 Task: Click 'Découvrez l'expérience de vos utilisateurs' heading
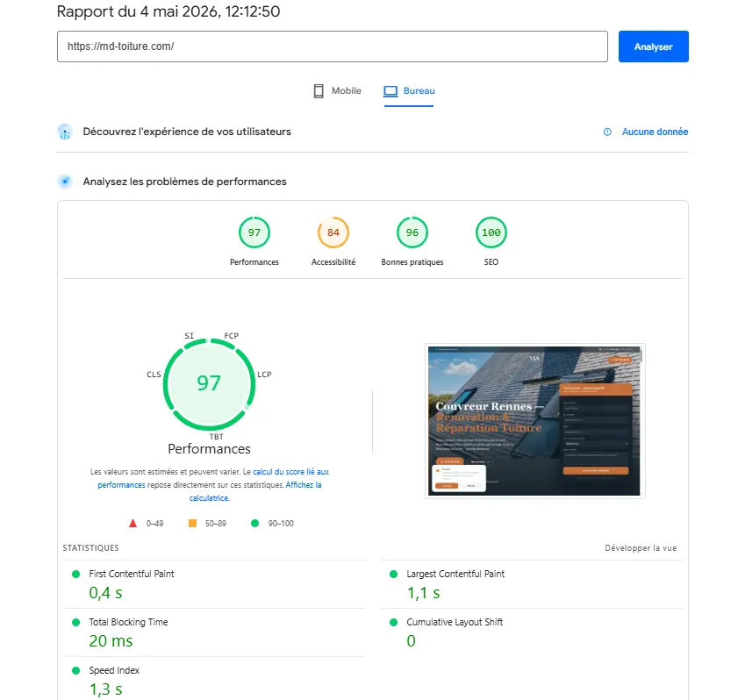[x=187, y=132]
